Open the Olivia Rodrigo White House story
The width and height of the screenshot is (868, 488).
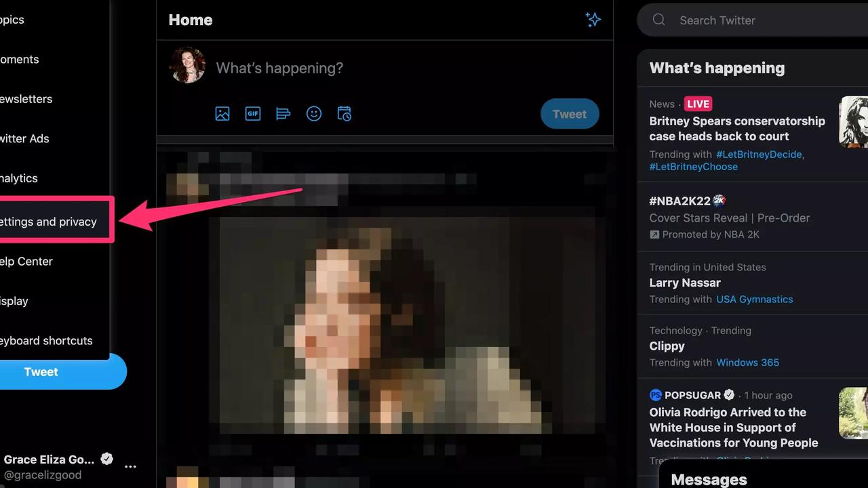(x=734, y=427)
